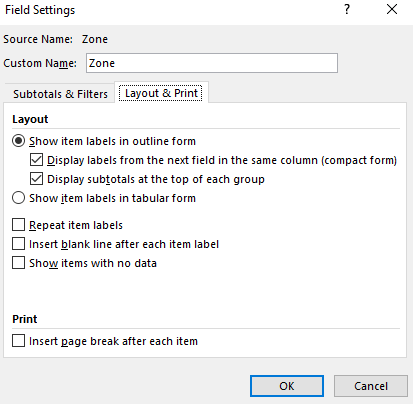This screenshot has height=404, width=413.
Task: Click the Print section heading
Action: (x=25, y=319)
